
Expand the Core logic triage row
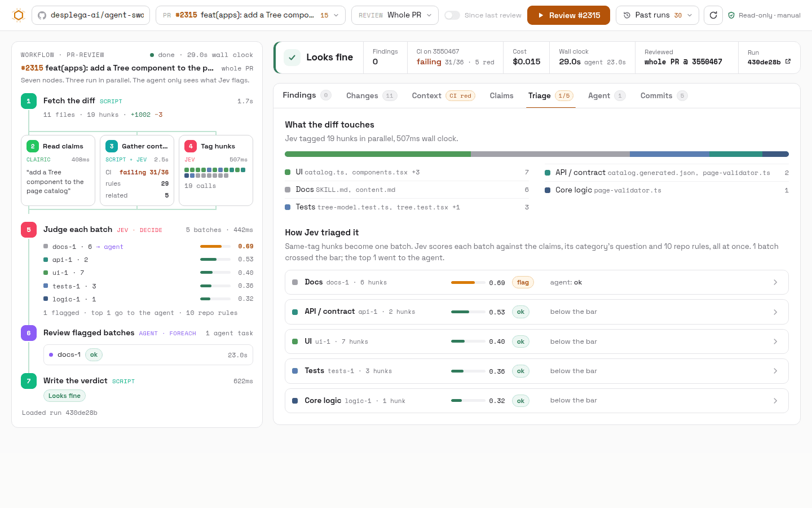pos(537,401)
